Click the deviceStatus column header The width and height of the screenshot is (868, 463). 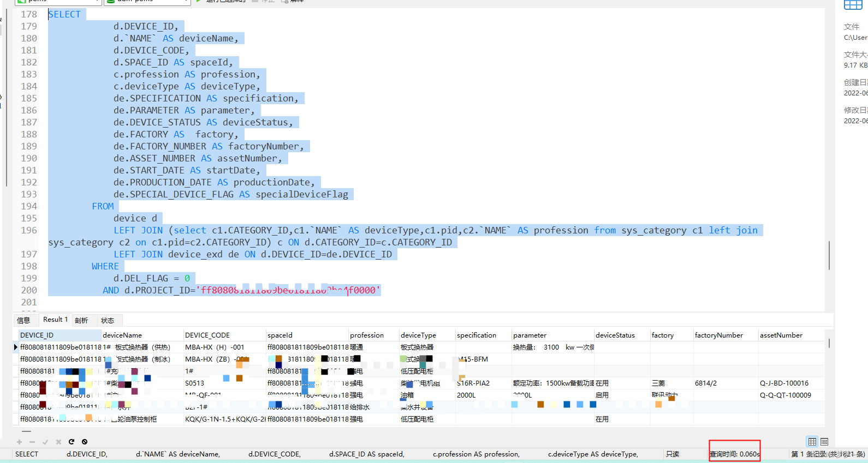(622, 335)
